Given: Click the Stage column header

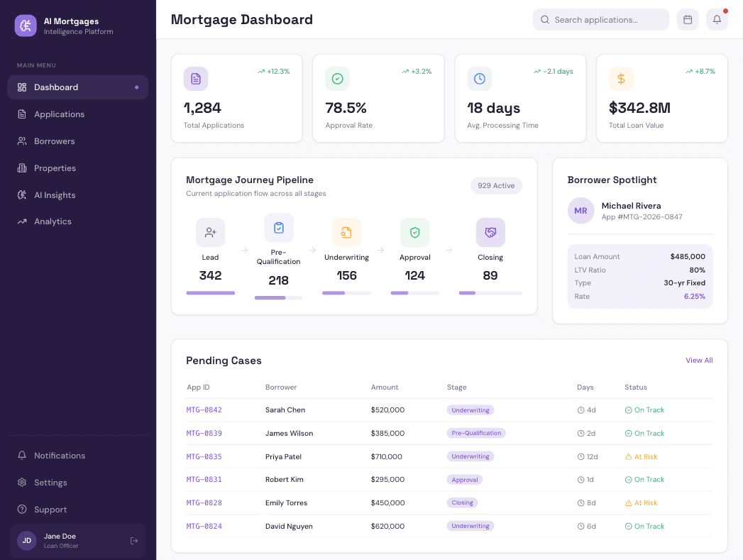Looking at the screenshot, I should pos(457,387).
